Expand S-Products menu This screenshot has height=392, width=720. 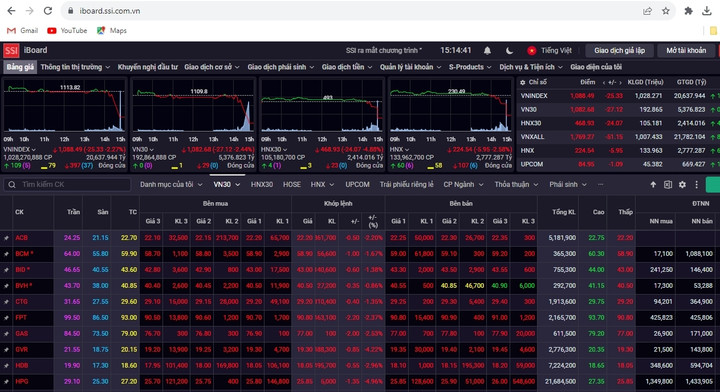click(x=470, y=67)
